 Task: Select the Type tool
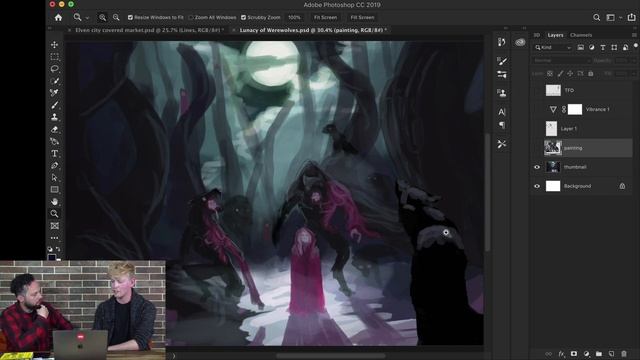pos(54,153)
